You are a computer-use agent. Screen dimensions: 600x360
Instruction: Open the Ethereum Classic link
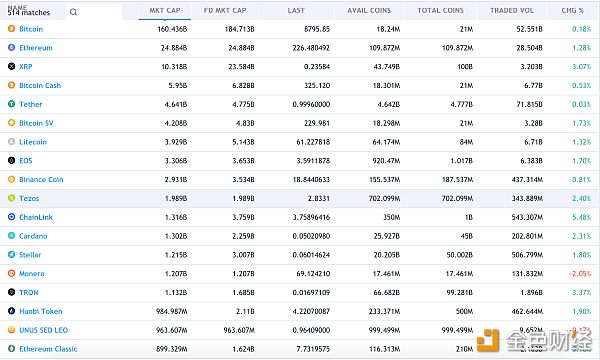point(48,349)
